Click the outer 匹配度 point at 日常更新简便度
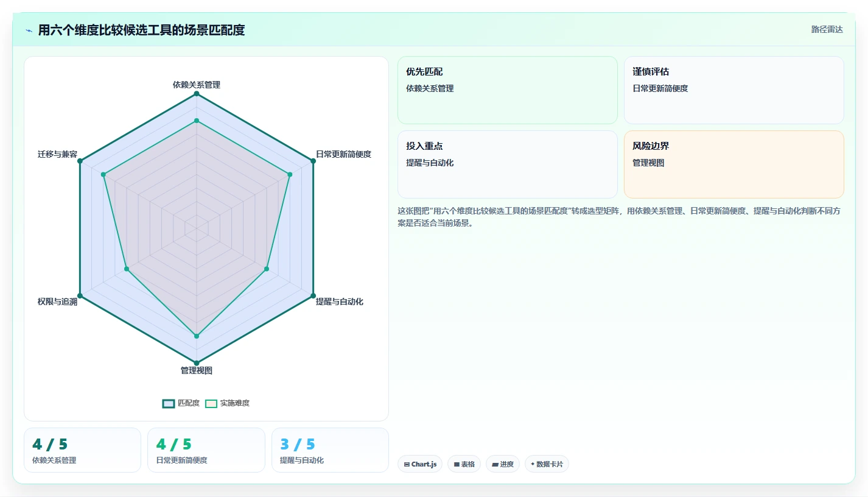 tap(313, 161)
